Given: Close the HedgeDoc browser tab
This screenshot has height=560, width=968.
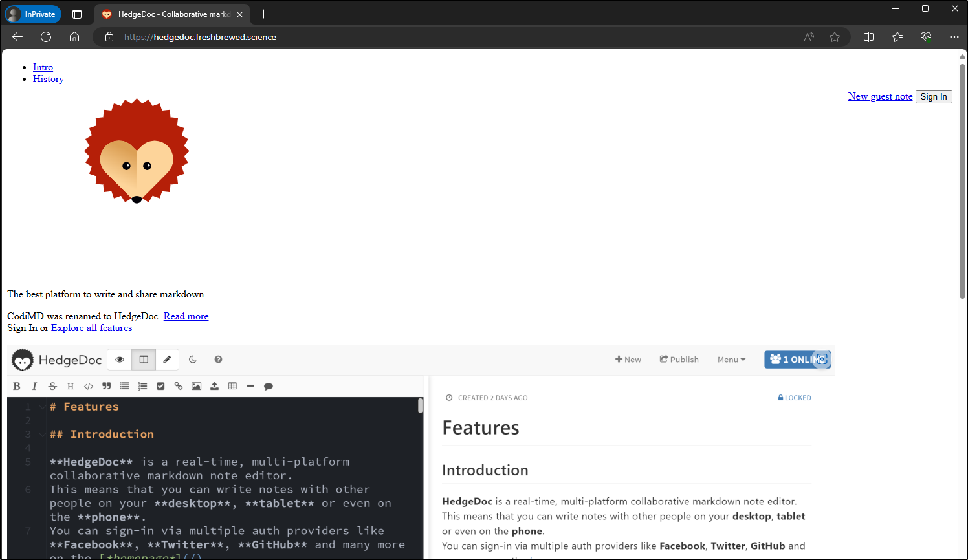Looking at the screenshot, I should click(x=239, y=14).
